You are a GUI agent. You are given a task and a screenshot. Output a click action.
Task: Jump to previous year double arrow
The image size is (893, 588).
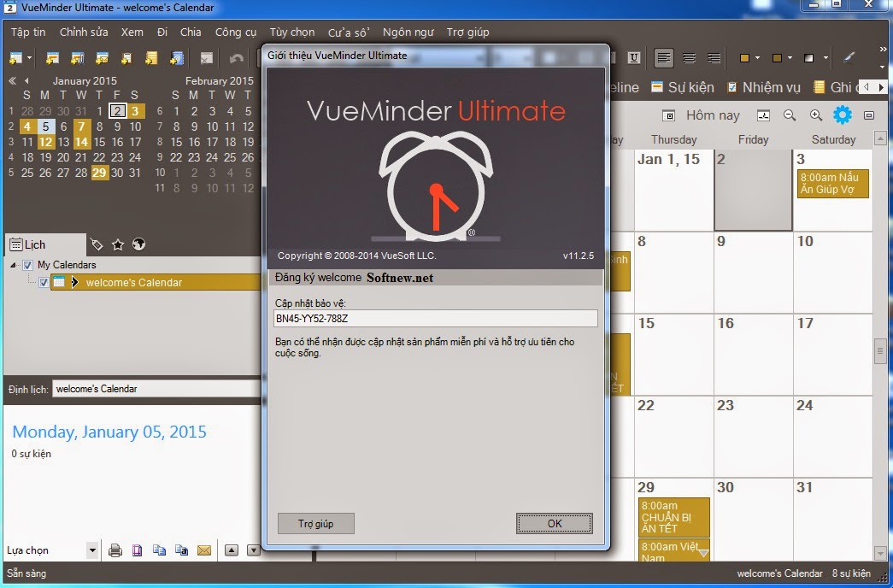(x=13, y=81)
